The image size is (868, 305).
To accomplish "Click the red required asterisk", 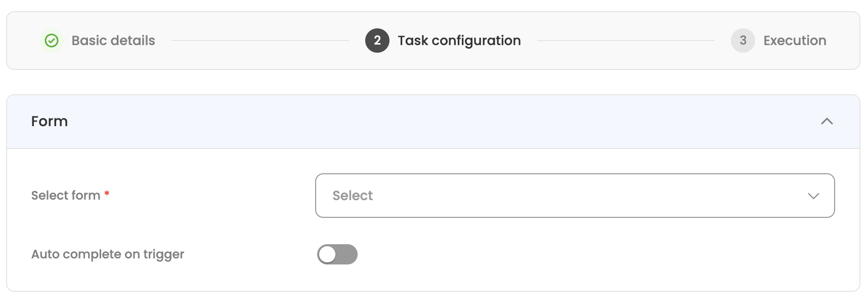I will (x=107, y=194).
